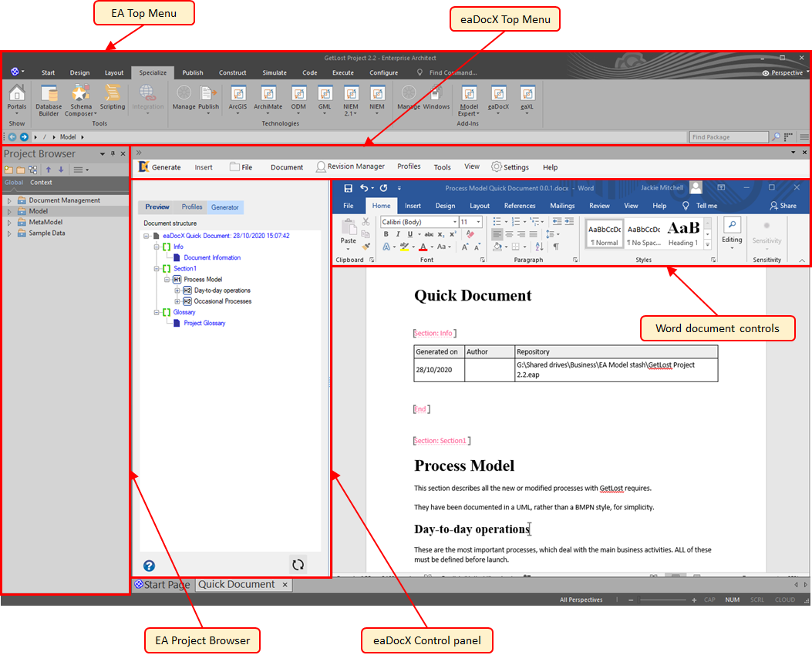Image resolution: width=812 pixels, height=655 pixels.
Task: Open the Word font size dropdown
Action: click(479, 221)
